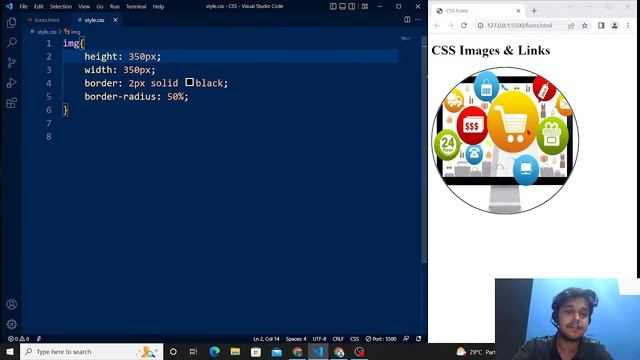
Task: Click Ln 2, Col 14 status entry
Action: (266, 339)
